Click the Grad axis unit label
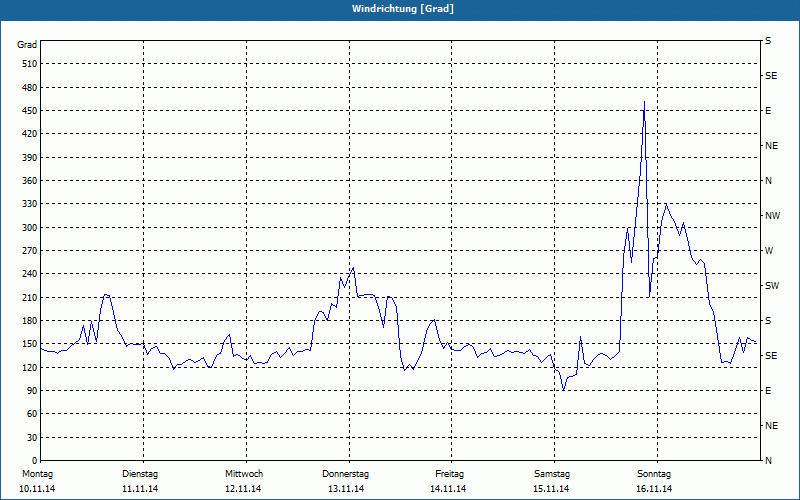800x500 pixels. [x=27, y=45]
